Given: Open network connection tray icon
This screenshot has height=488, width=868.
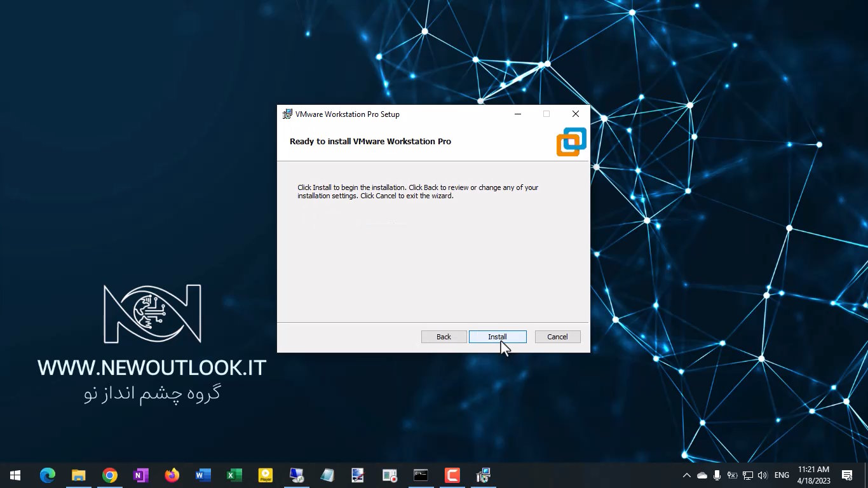Looking at the screenshot, I should pos(748,475).
